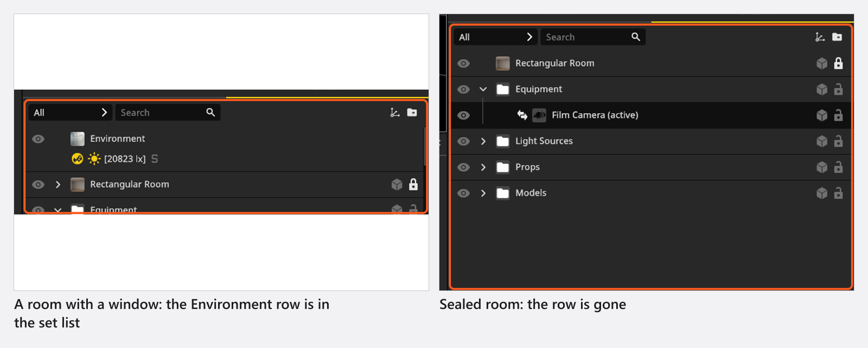
Task: Expand the Rectangular Room in left panel
Action: pos(58,185)
